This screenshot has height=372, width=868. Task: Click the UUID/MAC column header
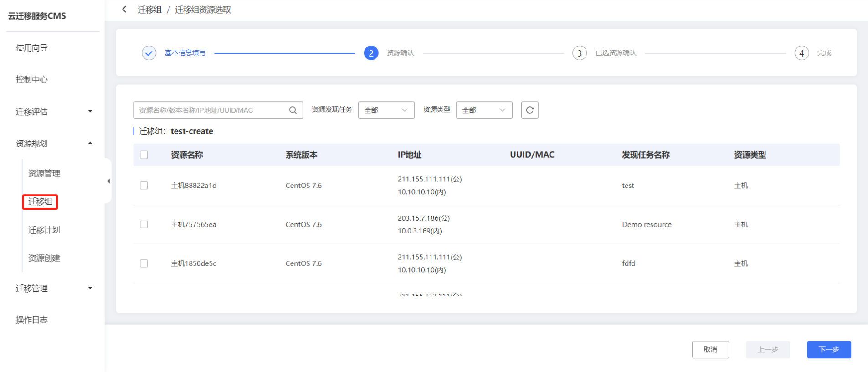tap(532, 155)
